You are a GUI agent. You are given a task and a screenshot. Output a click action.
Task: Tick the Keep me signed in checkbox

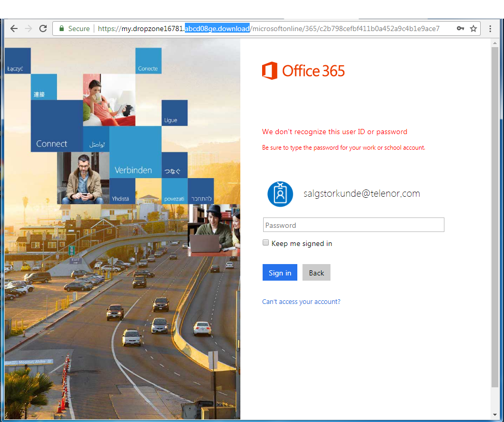266,243
